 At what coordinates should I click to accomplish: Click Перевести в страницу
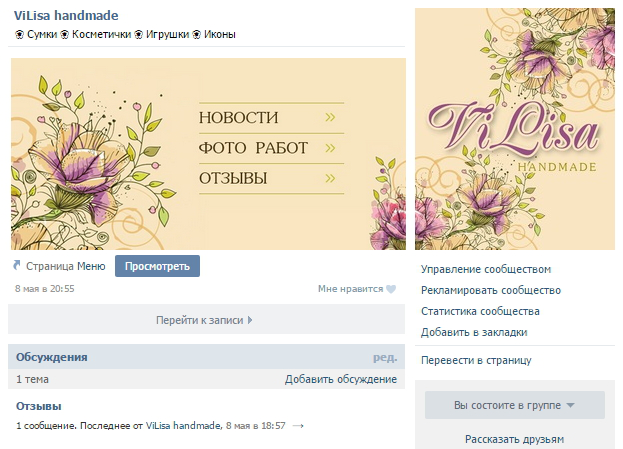pos(476,360)
